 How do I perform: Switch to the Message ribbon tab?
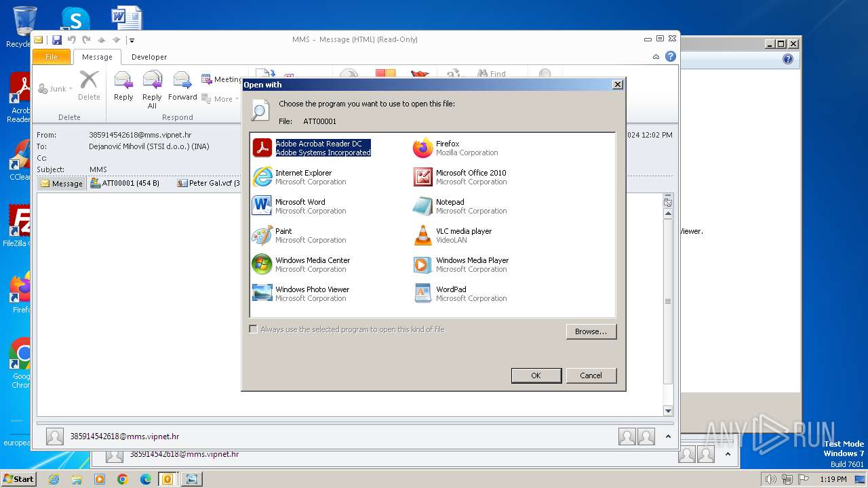point(97,57)
